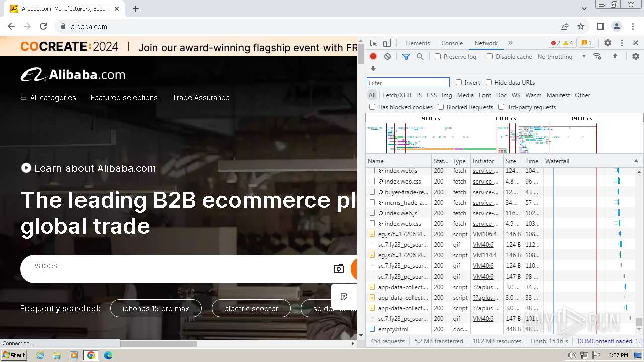Screen dimensions: 644x362
Task: Check Hide data URLs checkbox
Action: [x=489, y=82]
